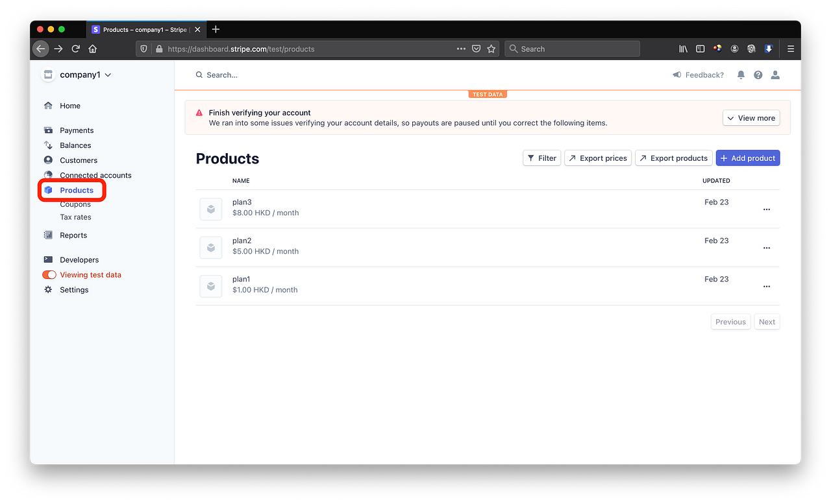This screenshot has width=831, height=504.
Task: Expand View more on the verification banner
Action: click(750, 117)
